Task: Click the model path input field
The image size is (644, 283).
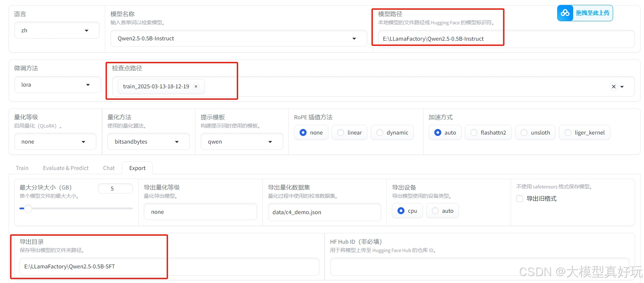Action: (x=506, y=39)
